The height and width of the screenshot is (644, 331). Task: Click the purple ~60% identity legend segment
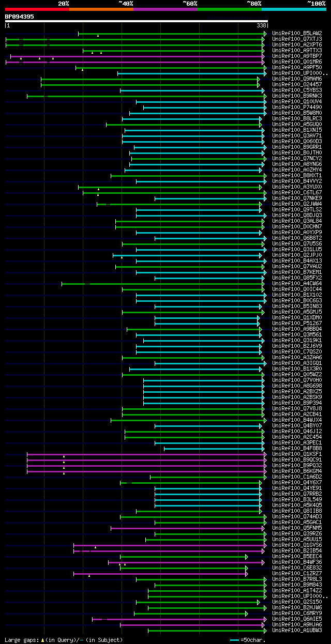(x=165, y=9)
